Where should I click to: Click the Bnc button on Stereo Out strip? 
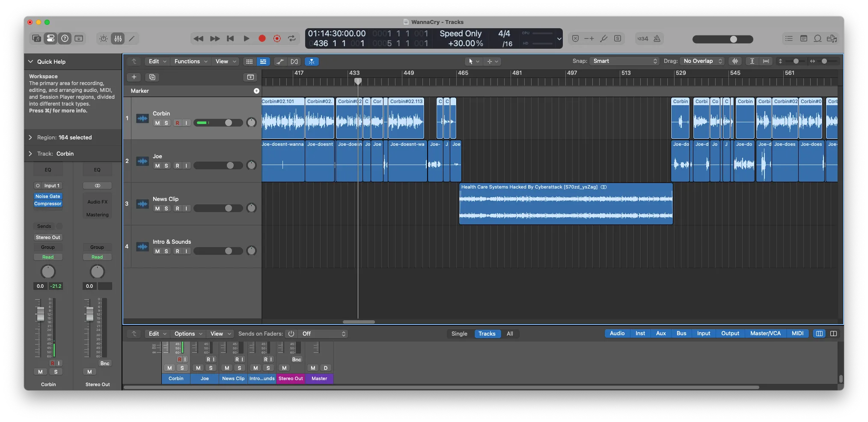105,363
